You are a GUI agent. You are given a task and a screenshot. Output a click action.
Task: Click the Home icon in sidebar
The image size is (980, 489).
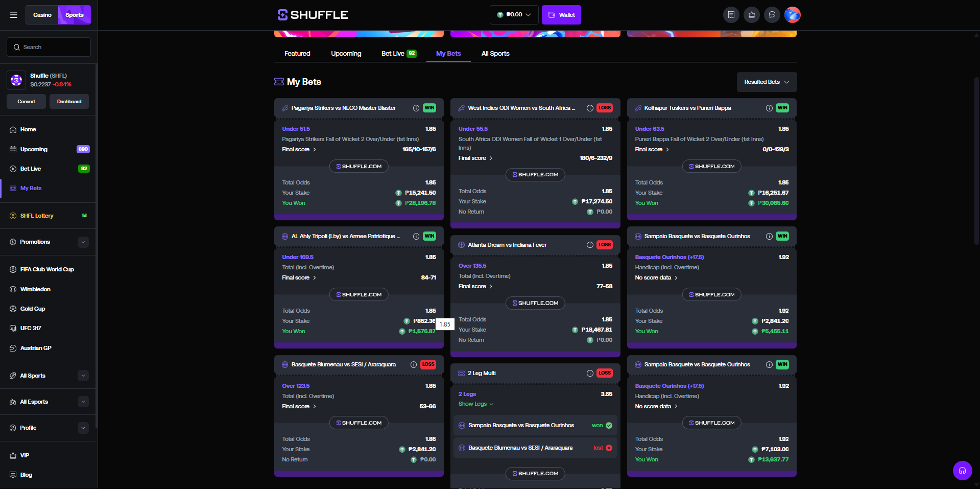13,129
